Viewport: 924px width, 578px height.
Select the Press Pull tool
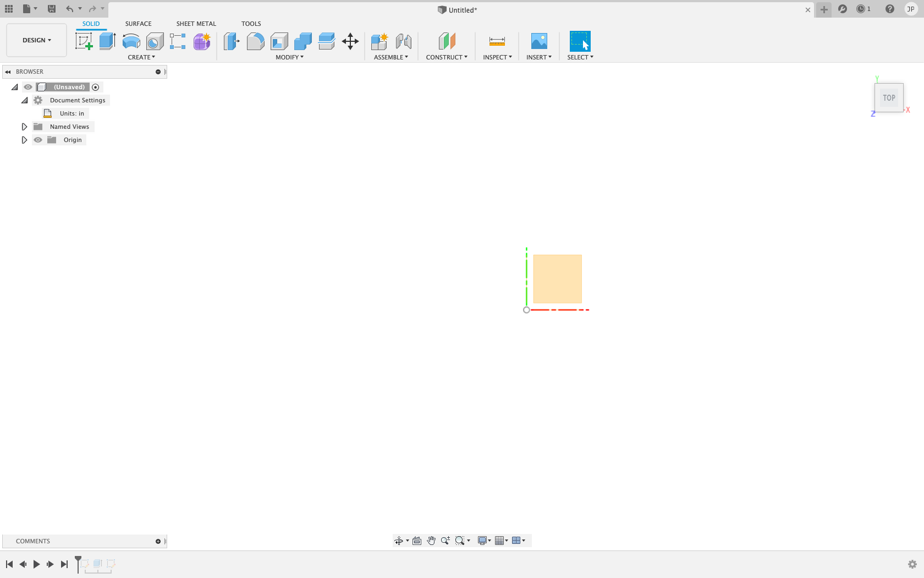coord(232,41)
